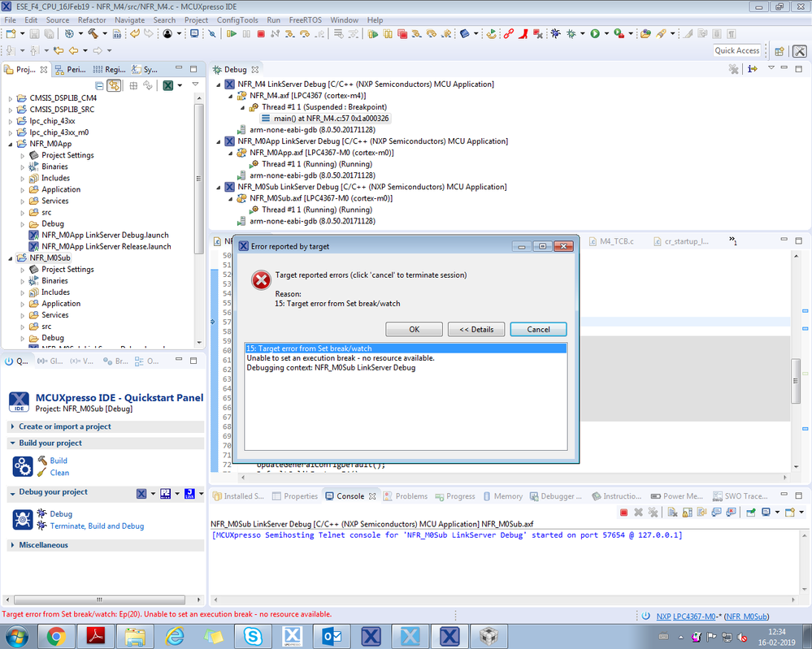Click the binary 010 file toolbar icon
The width and height of the screenshot is (812, 649).
point(117,34)
